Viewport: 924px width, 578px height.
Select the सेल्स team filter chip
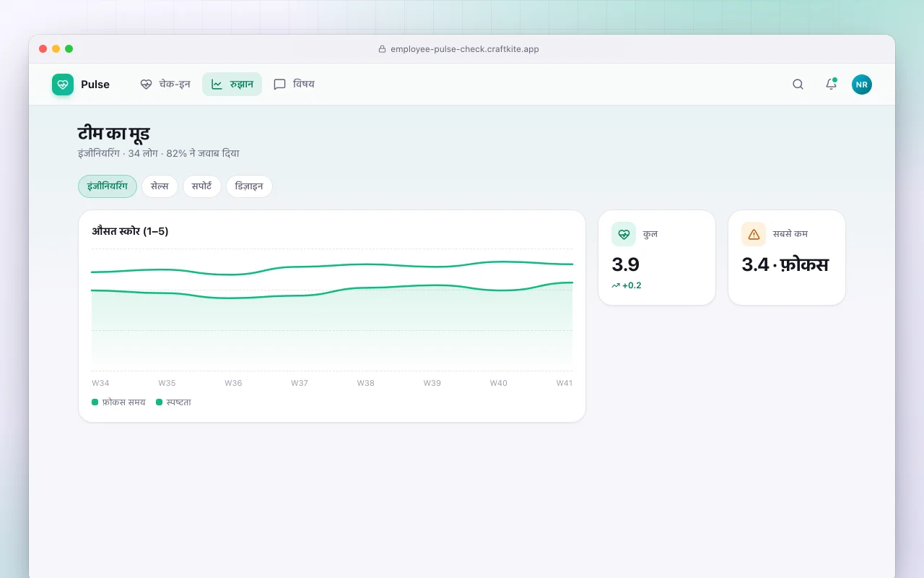click(x=160, y=186)
